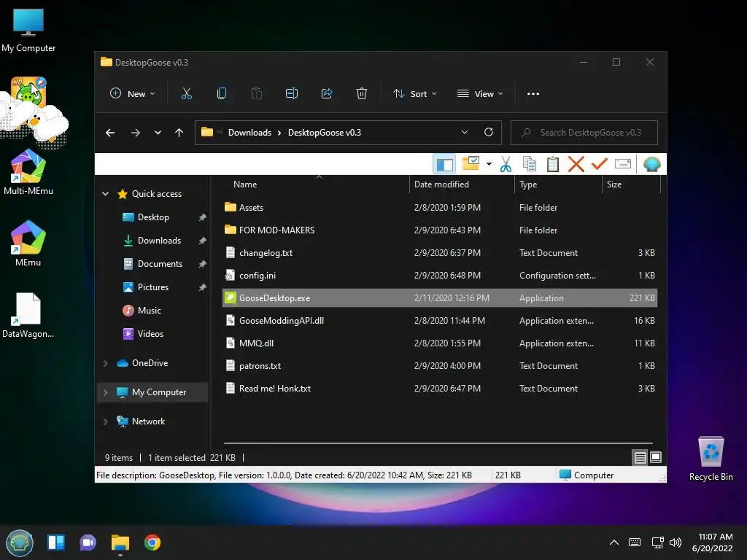Open File Explorer from taskbar

pyautogui.click(x=120, y=542)
